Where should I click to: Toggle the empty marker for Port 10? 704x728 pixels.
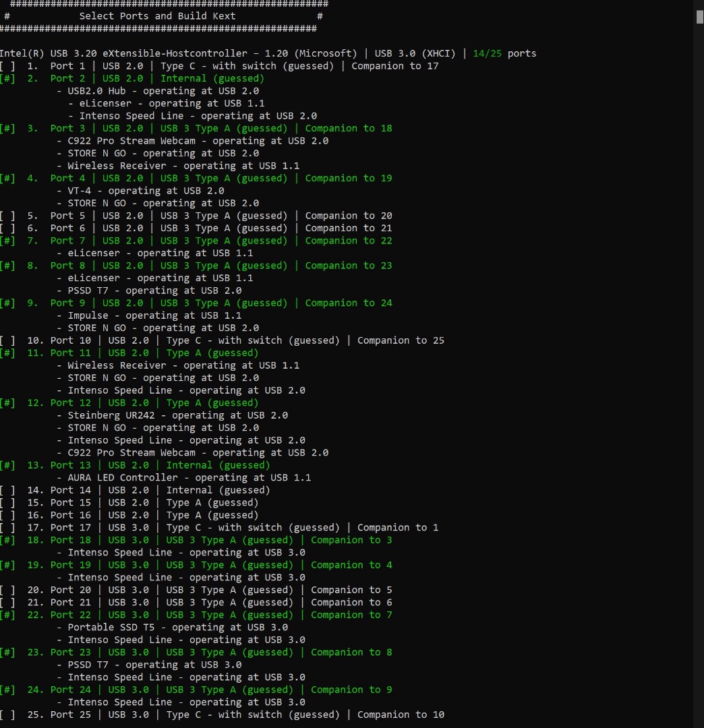pyautogui.click(x=7, y=341)
